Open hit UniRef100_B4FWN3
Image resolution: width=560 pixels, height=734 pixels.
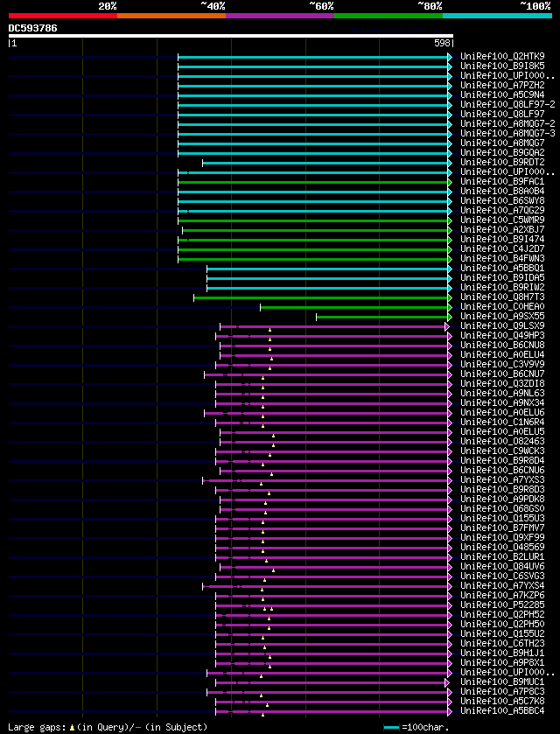click(x=502, y=258)
